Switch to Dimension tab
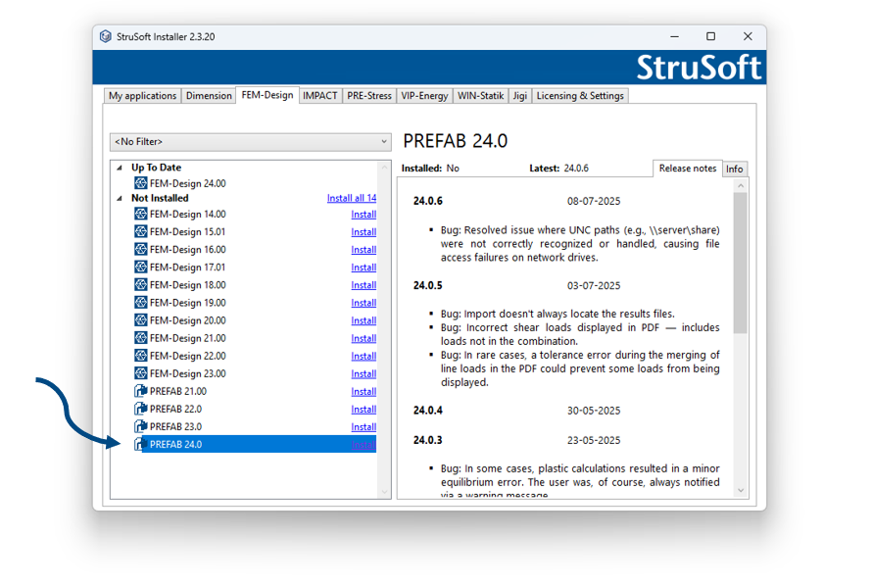The width and height of the screenshot is (873, 588). (x=209, y=96)
